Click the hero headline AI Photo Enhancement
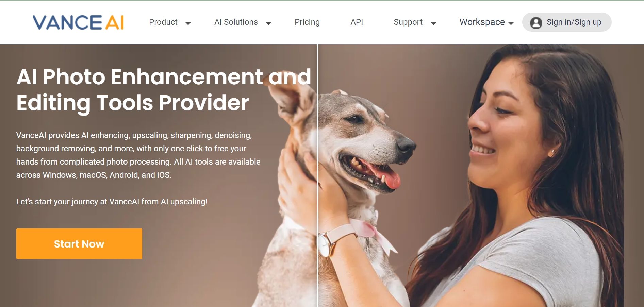 164,89
